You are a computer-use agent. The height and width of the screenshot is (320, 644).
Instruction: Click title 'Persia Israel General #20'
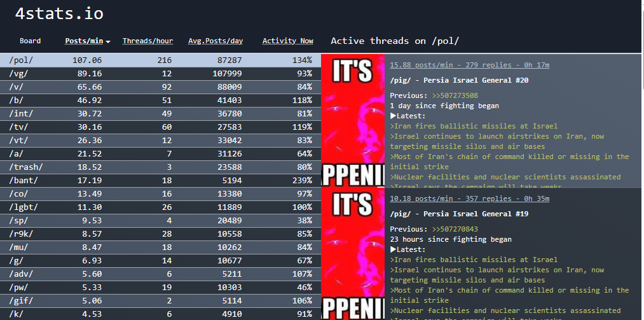click(x=459, y=80)
